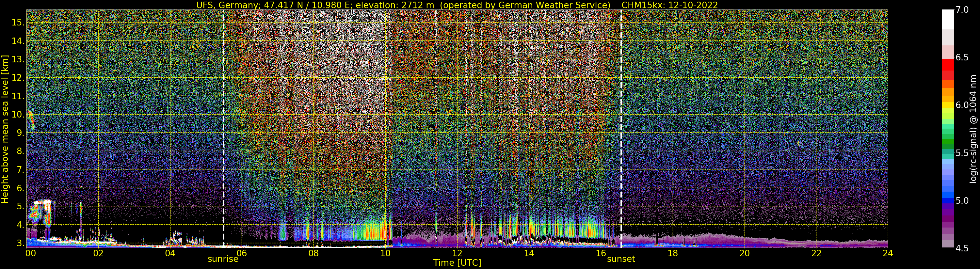Click the 14. tick on the height axis
The height and width of the screenshot is (269, 980).
[x=18, y=41]
